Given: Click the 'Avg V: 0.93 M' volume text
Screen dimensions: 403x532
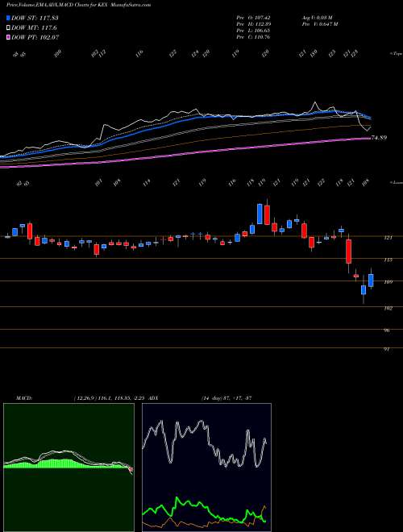Looking at the screenshot, I should pos(318,17).
